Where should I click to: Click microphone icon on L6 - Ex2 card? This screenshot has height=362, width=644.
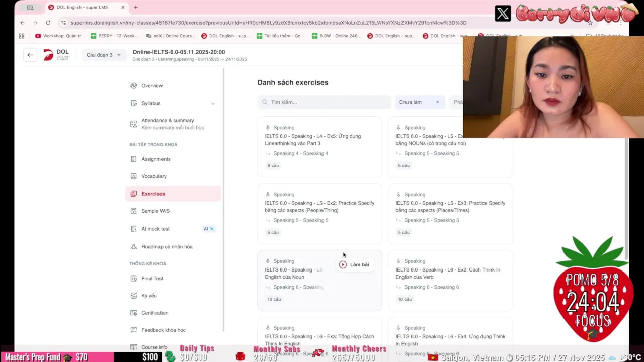point(398,261)
